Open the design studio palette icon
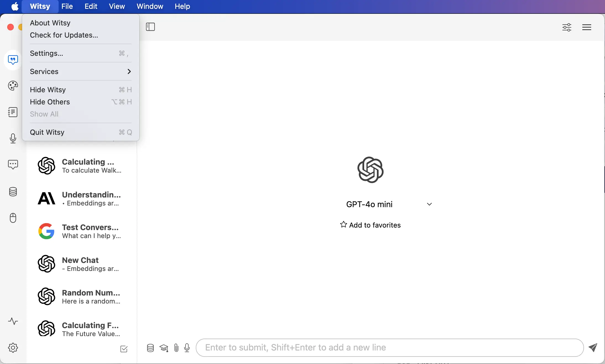605x364 pixels. click(x=13, y=86)
